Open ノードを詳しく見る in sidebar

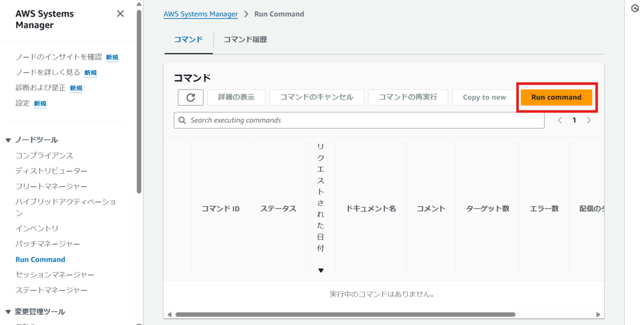coord(48,72)
